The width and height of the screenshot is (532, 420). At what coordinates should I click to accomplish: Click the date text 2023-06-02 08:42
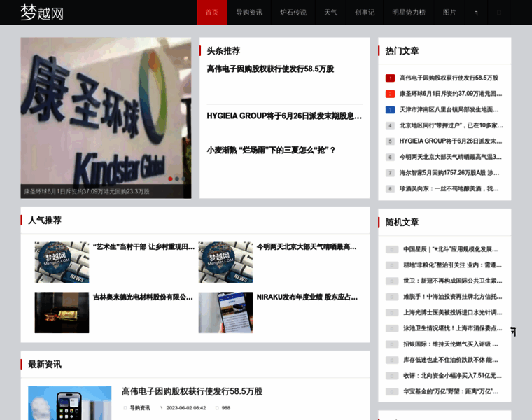click(186, 408)
